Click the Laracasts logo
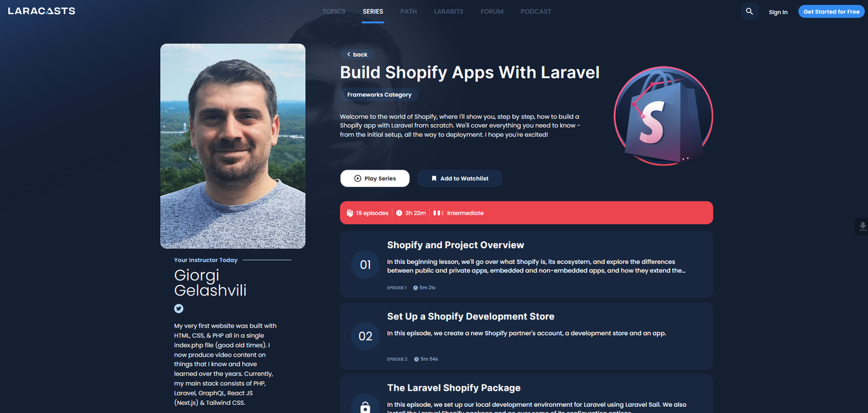The image size is (868, 413). 41,12
